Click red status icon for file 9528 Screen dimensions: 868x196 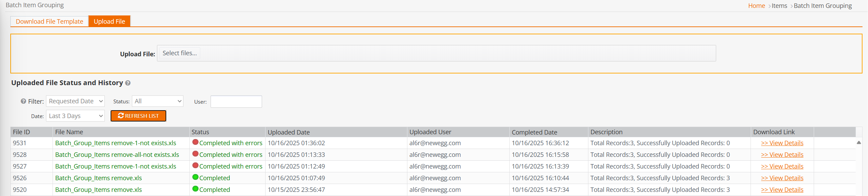click(x=195, y=154)
